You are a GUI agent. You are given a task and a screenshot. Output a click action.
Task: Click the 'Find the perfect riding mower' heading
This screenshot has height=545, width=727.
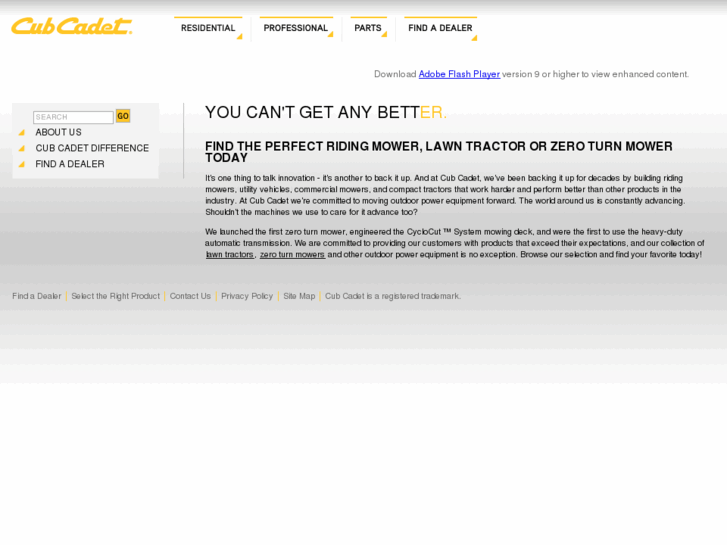coord(439,152)
